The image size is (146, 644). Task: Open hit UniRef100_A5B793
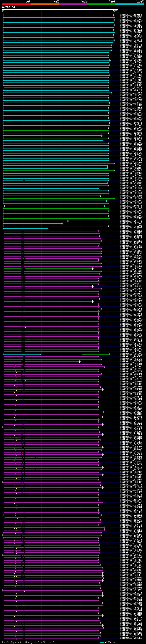coord(131,17)
